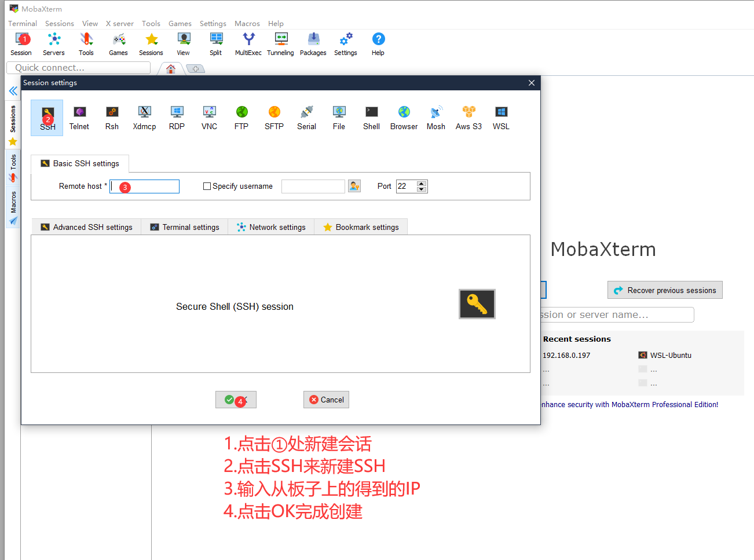Select the Mosh session type
The image size is (754, 560).
point(436,118)
